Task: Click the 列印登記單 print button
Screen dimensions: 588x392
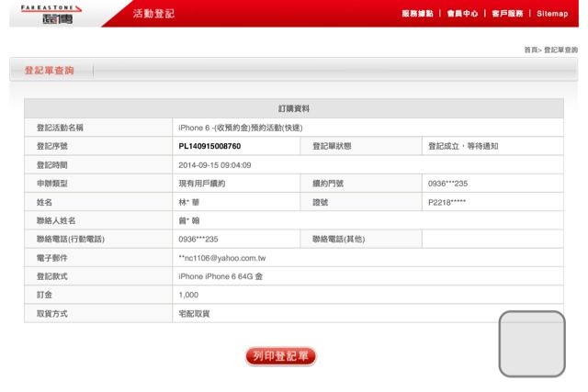Action: click(280, 356)
